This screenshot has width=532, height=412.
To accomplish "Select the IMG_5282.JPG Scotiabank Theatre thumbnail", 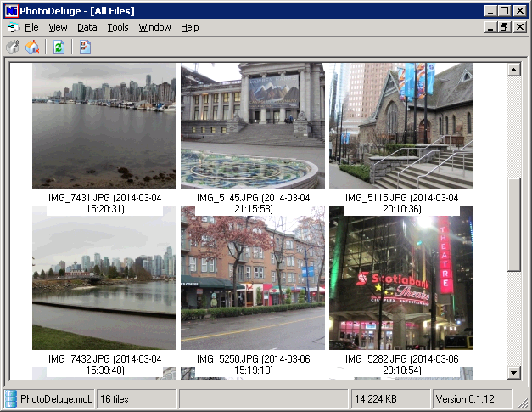I will (x=401, y=278).
